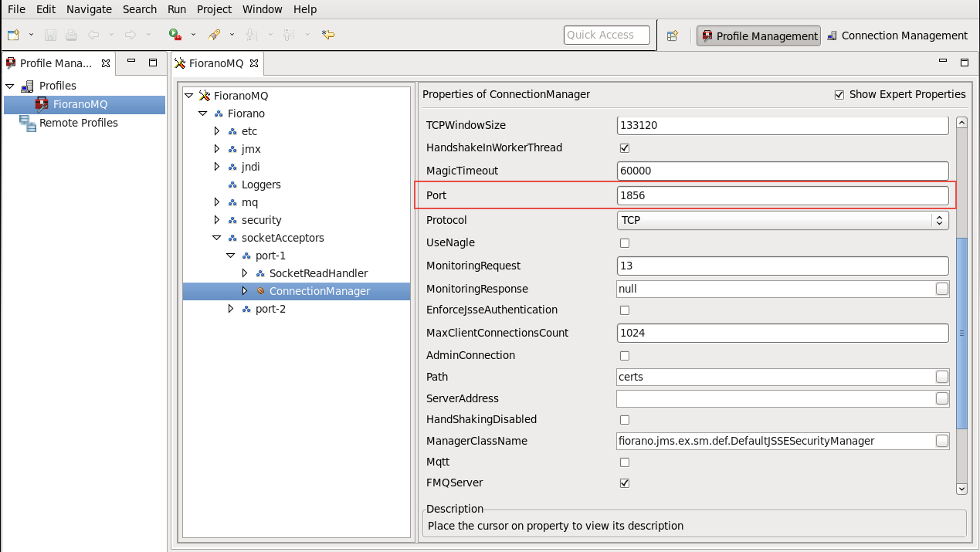This screenshot has width=980, height=552.
Task: Click the Profile Management perspective button
Action: pyautogui.click(x=759, y=36)
